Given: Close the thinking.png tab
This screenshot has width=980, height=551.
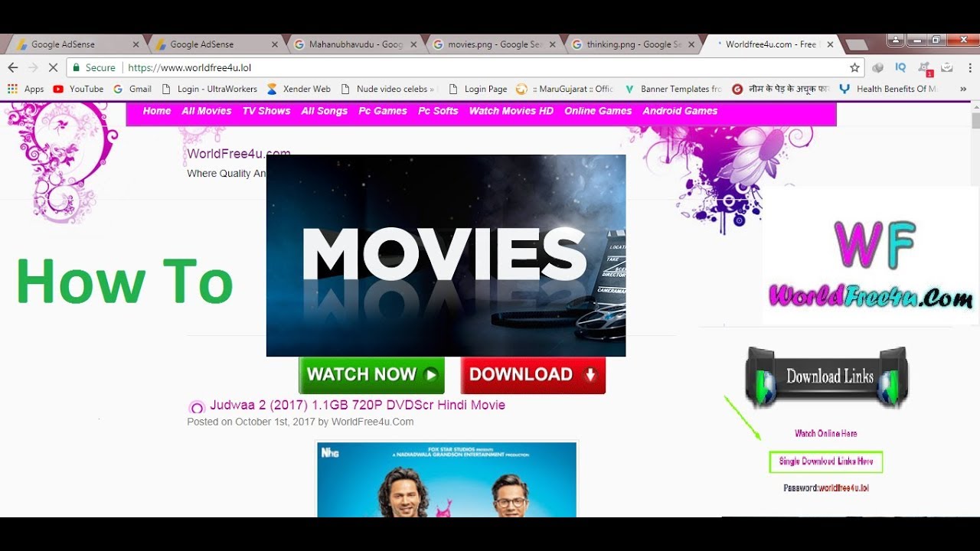Looking at the screenshot, I should tap(691, 44).
